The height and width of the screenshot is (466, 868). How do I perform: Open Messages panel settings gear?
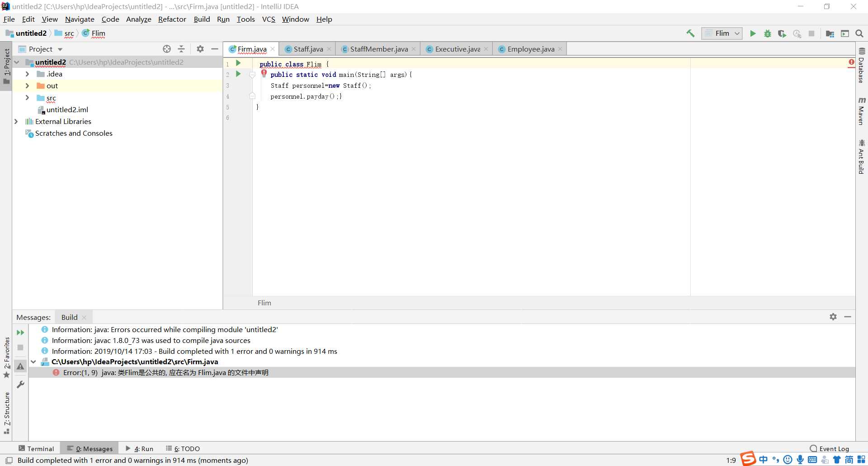[x=833, y=317]
